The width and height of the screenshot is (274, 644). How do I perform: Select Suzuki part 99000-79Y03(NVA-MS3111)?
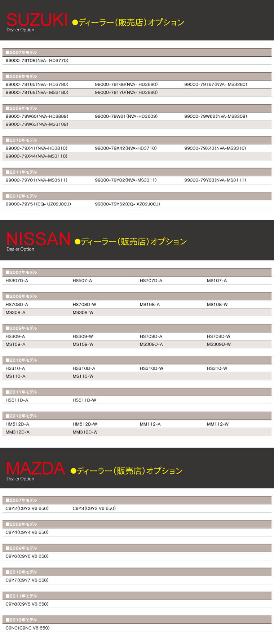215,180
